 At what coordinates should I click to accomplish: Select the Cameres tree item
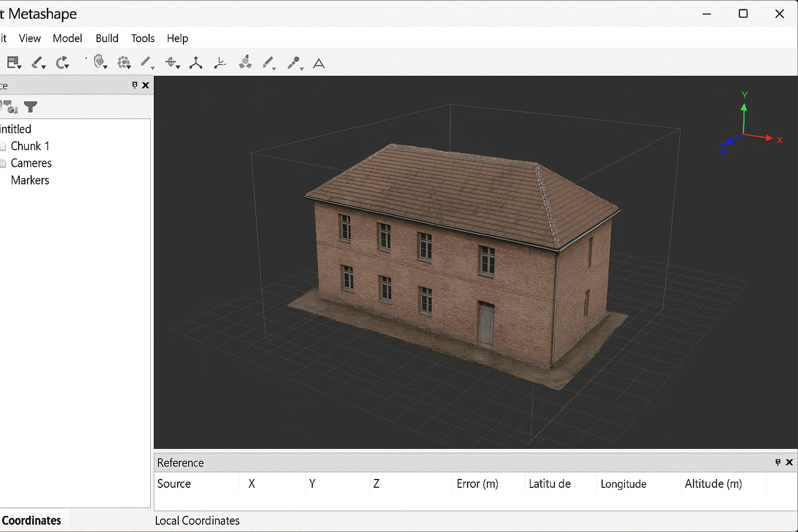pyautogui.click(x=31, y=163)
